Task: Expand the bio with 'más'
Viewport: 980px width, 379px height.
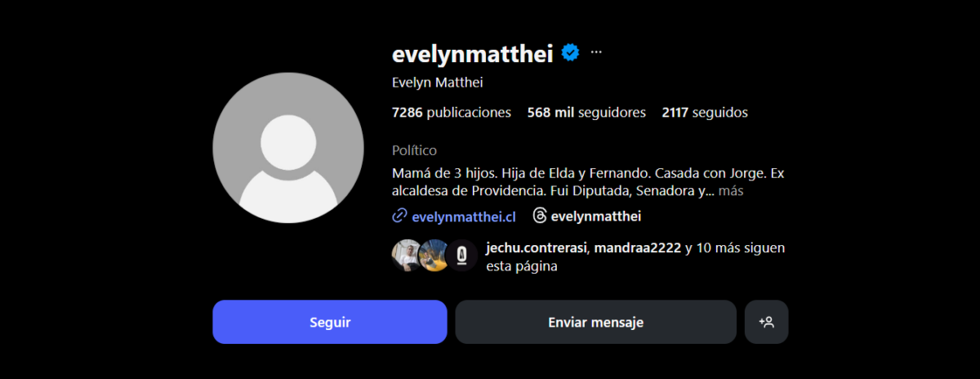Action: 731,191
